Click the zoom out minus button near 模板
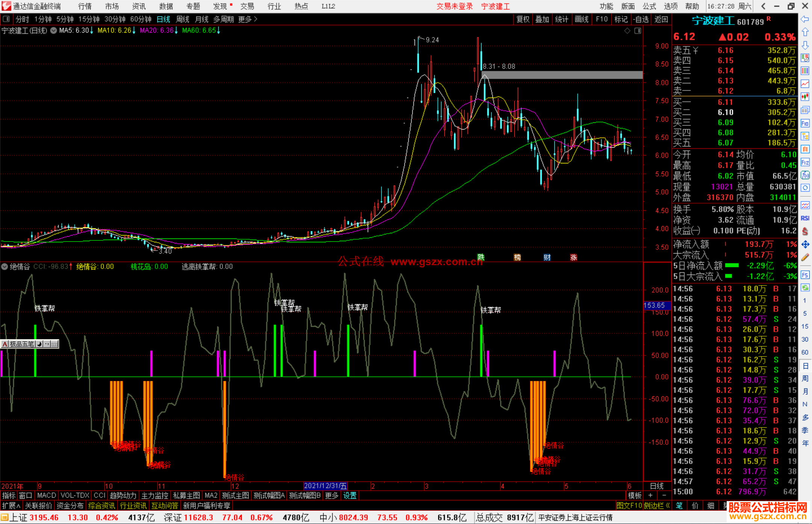Screen dimensions: 812x524 point(664,495)
